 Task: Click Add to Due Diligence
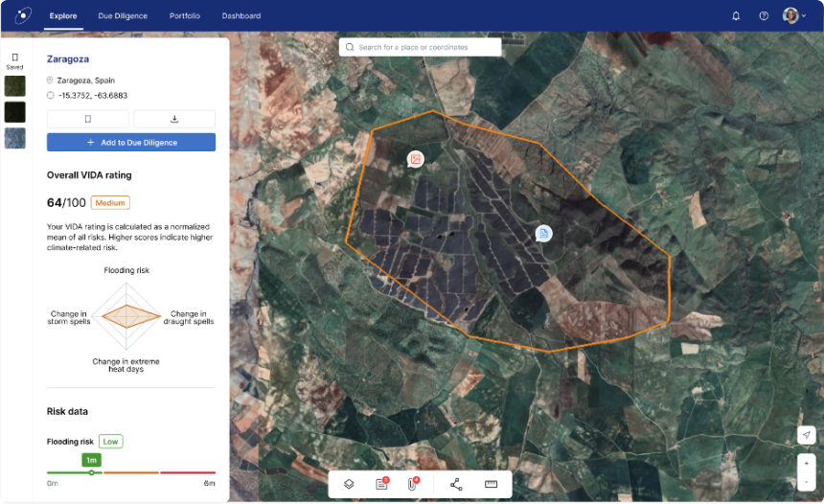coord(131,142)
